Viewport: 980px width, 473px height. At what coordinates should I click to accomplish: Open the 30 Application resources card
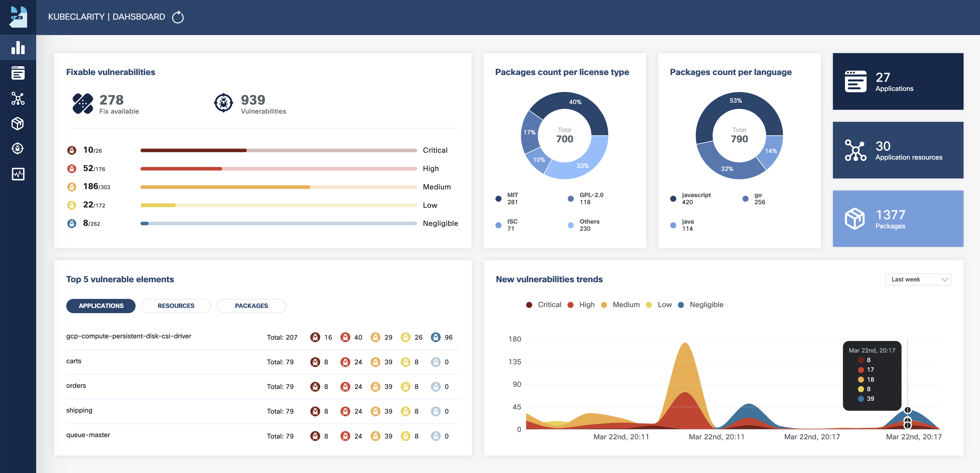click(x=898, y=150)
